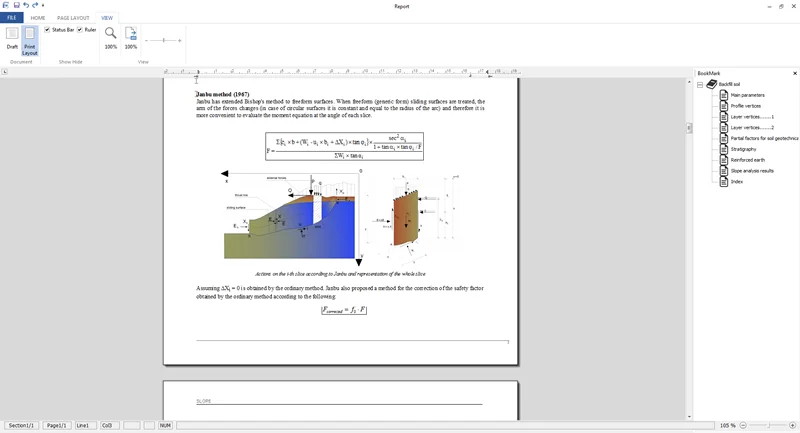Toggle the Status Bar checkbox
The width and height of the screenshot is (800, 433).
point(47,30)
